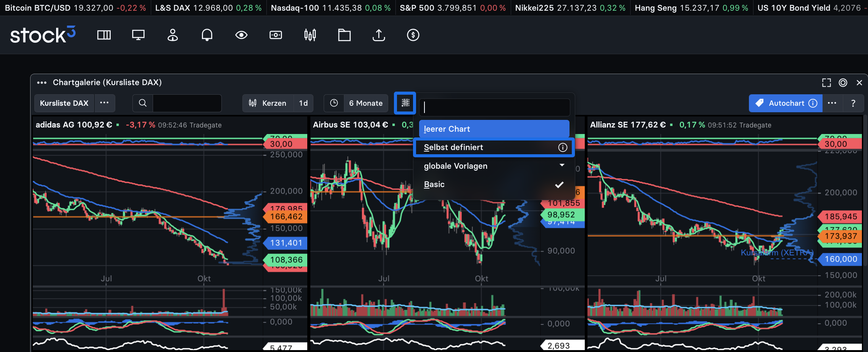Click the 131,401 blue price label on adidas chart
This screenshot has width=868, height=352.
[x=286, y=243]
